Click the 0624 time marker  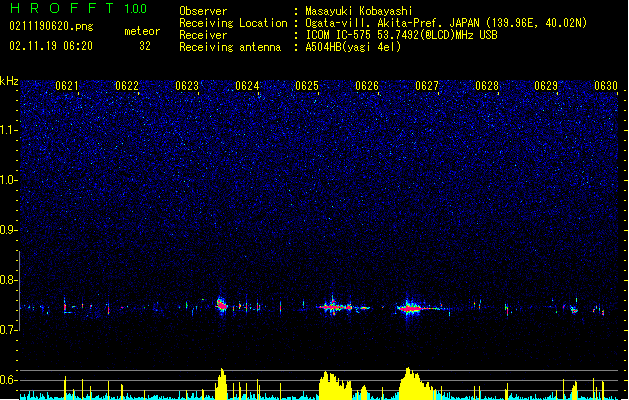pos(247,86)
